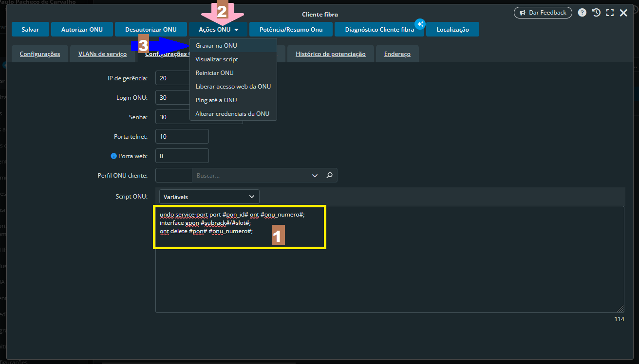Toggle the fullscreen expand icon
Viewport: 639px width, 364px height.
(610, 13)
